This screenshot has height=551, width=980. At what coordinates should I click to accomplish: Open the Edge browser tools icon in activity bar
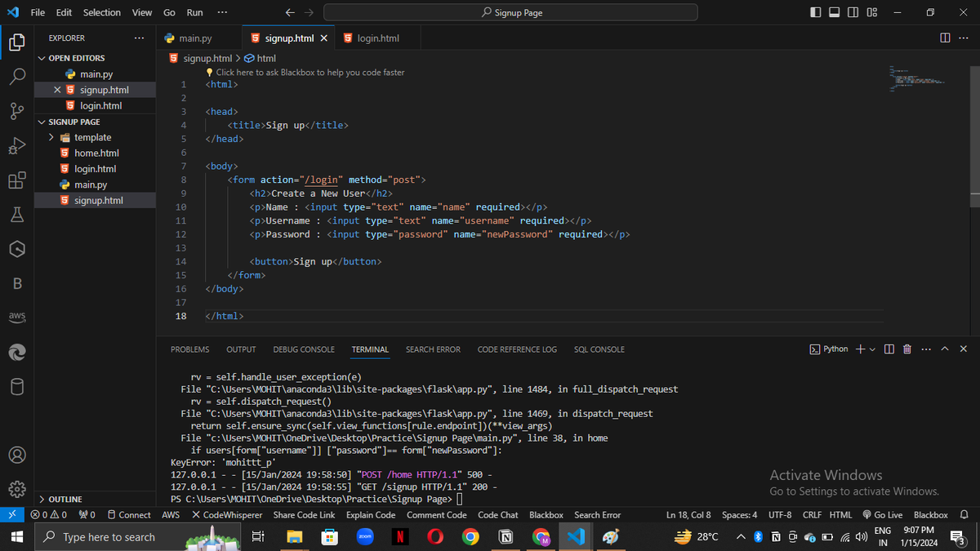pyautogui.click(x=16, y=352)
